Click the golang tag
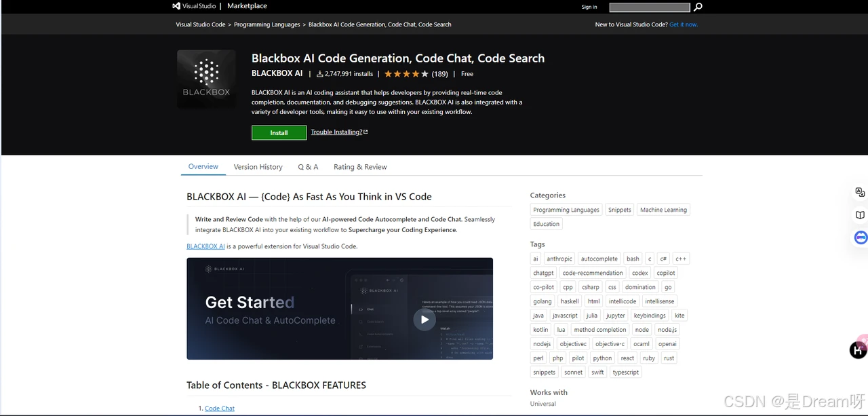The image size is (868, 416). pos(542,301)
